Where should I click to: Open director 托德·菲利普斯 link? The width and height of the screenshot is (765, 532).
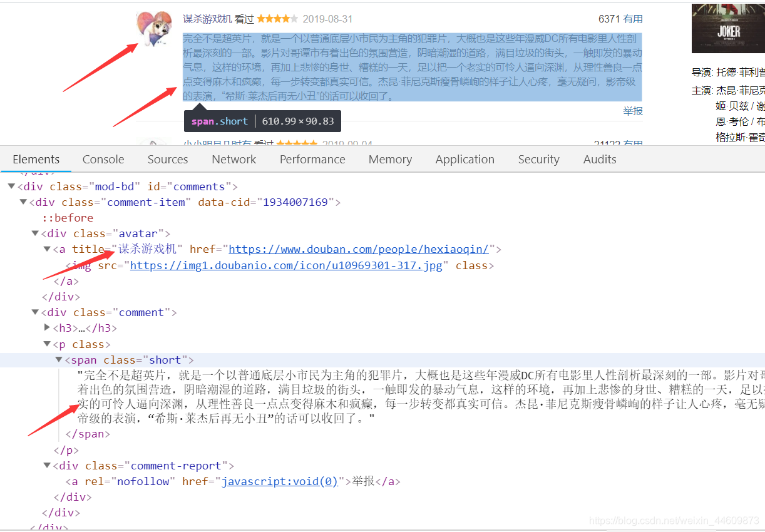coord(741,72)
